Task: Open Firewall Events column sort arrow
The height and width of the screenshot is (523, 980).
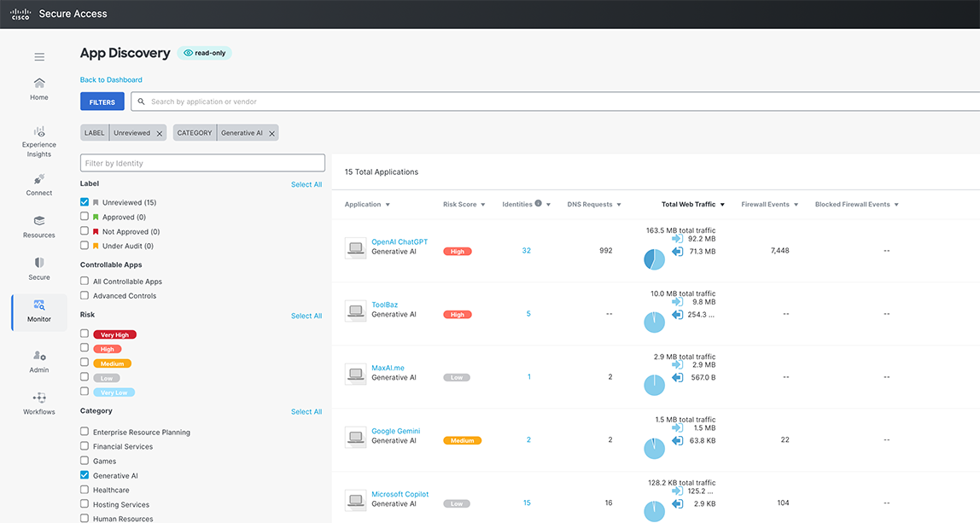Action: tap(796, 205)
